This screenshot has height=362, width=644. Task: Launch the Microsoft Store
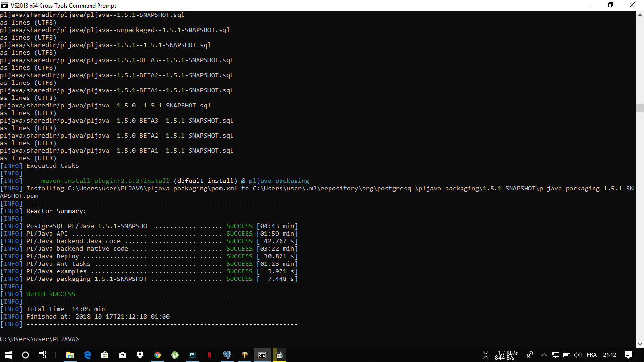point(105,355)
